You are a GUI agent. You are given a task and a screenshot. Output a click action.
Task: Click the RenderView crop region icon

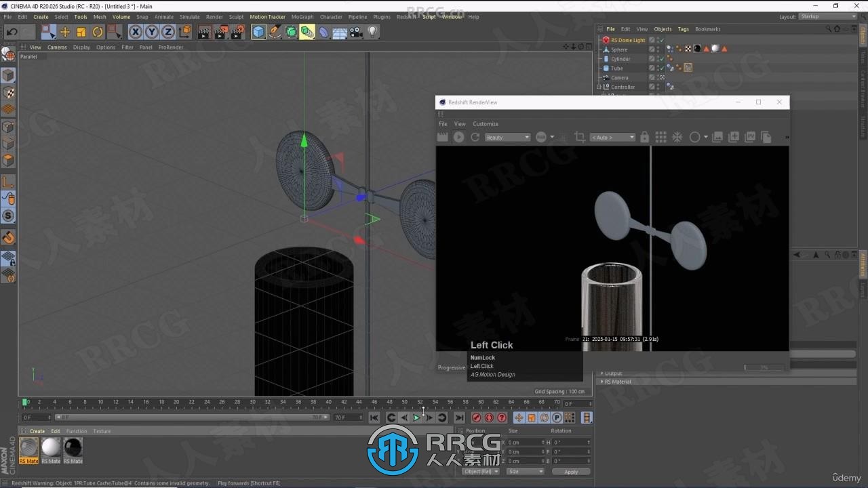pyautogui.click(x=580, y=137)
